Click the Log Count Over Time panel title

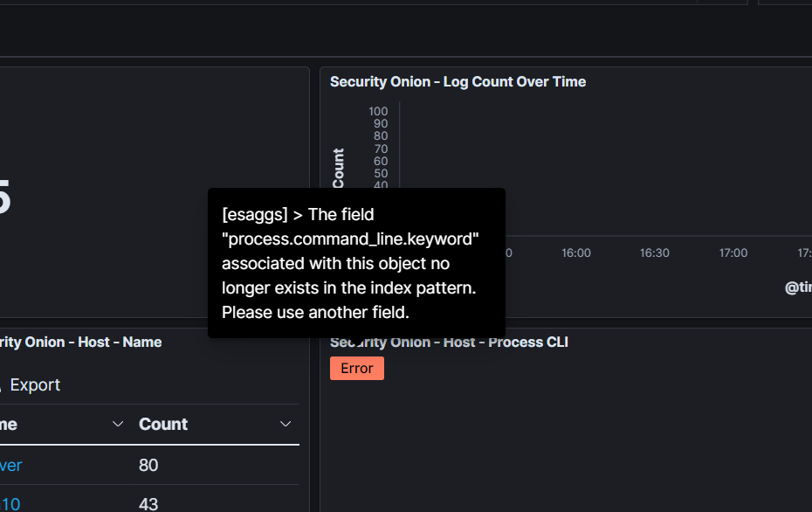(458, 81)
